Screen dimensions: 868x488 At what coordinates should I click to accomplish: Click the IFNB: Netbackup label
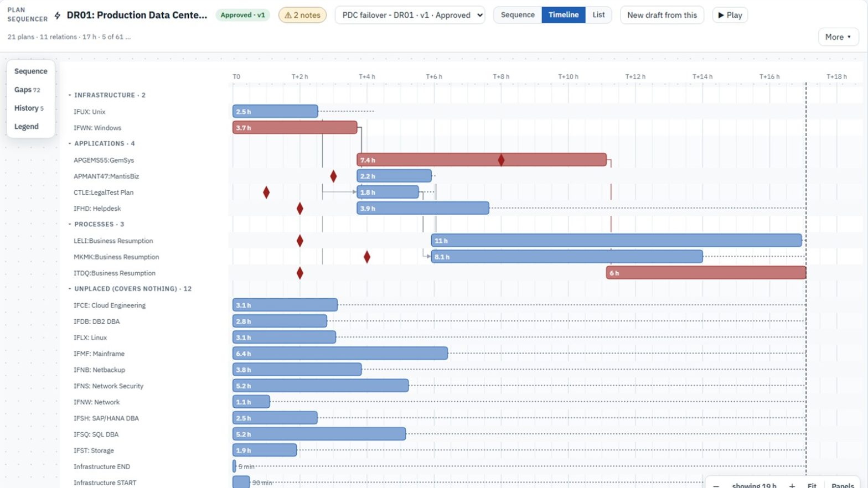100,370
